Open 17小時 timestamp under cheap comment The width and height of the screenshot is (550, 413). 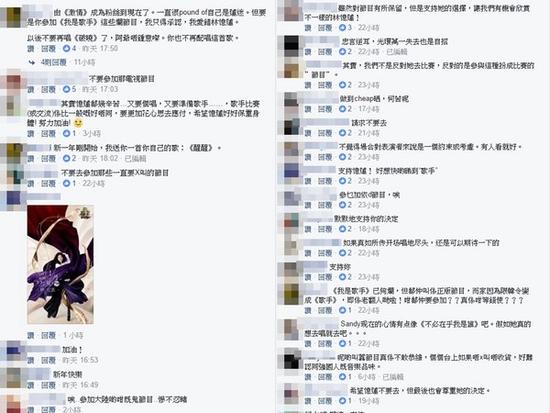click(x=369, y=109)
